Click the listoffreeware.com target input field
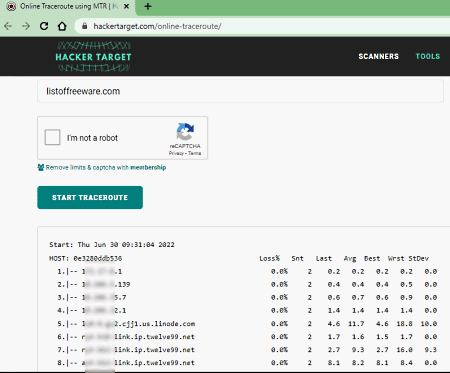 (240, 91)
